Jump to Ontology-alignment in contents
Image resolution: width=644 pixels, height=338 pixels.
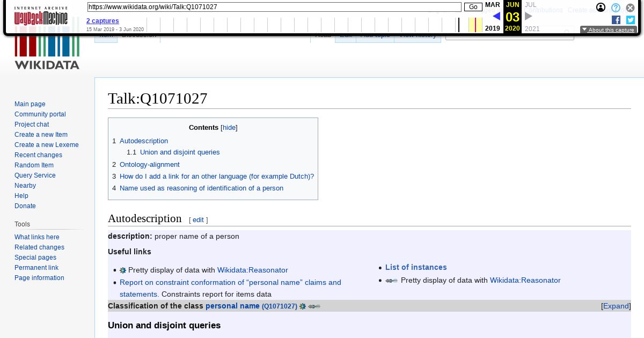point(150,165)
